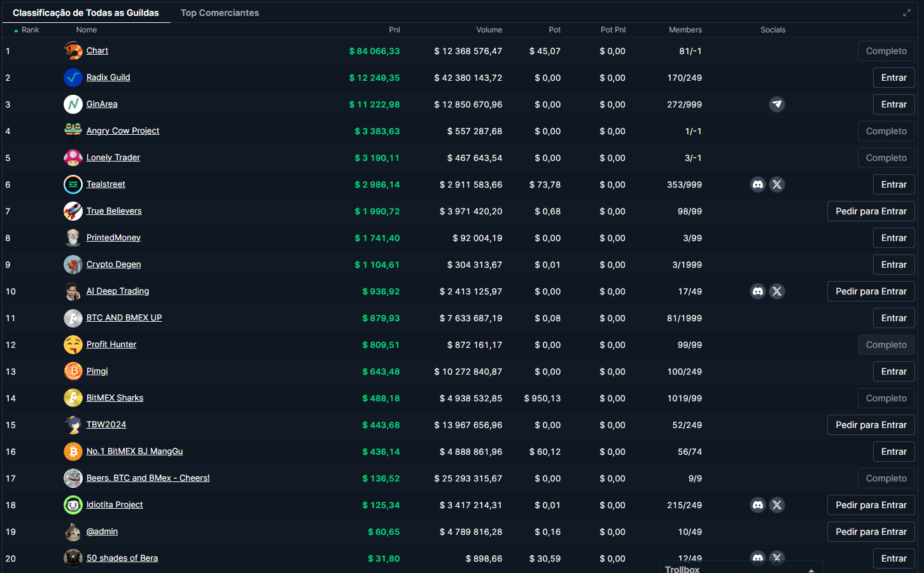
Task: Open the 50 shades of Bera link
Action: click(x=122, y=558)
